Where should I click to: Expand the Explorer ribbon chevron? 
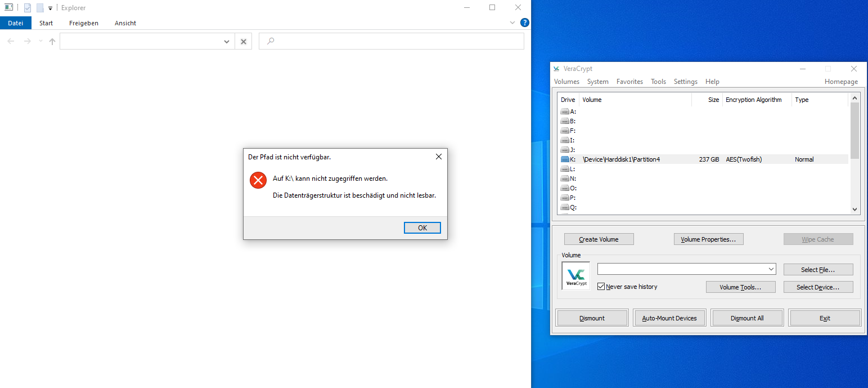click(512, 23)
